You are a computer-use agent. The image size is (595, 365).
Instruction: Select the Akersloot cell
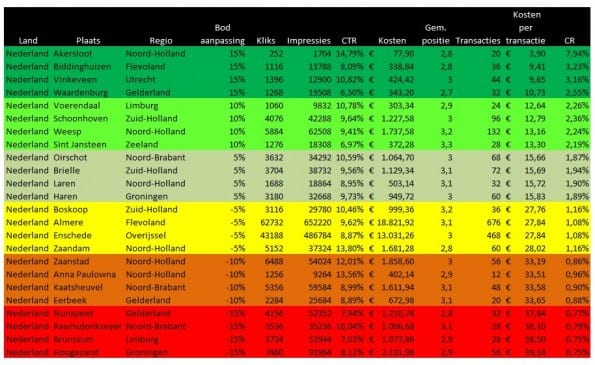pos(72,53)
